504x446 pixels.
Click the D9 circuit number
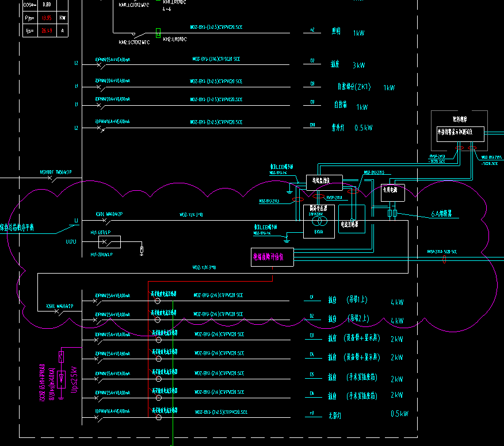coord(312,102)
